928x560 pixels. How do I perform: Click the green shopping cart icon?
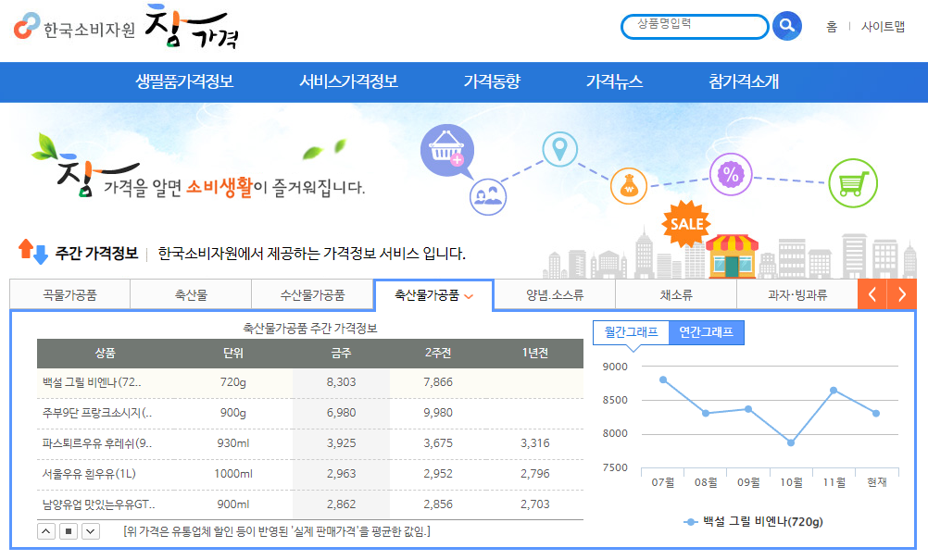[x=853, y=183]
